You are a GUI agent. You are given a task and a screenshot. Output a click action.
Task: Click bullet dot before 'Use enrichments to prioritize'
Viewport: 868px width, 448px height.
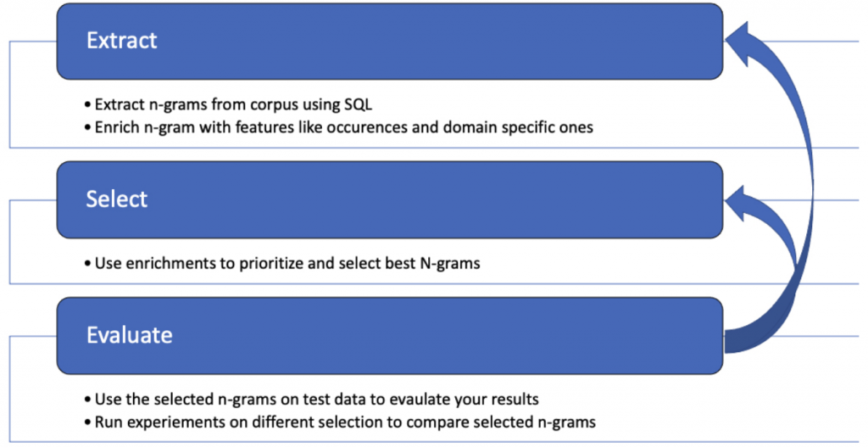tap(87, 263)
